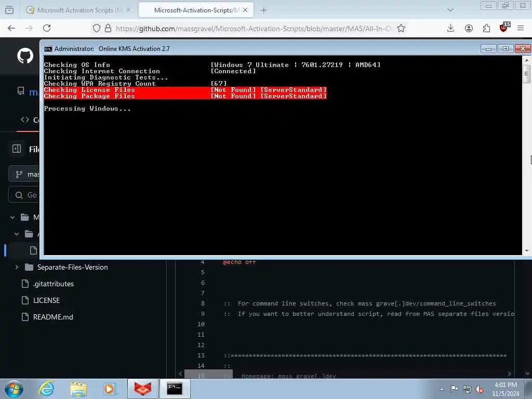The width and height of the screenshot is (532, 399).
Task: Open Windows Media Player taskbar icon
Action: [109, 389]
